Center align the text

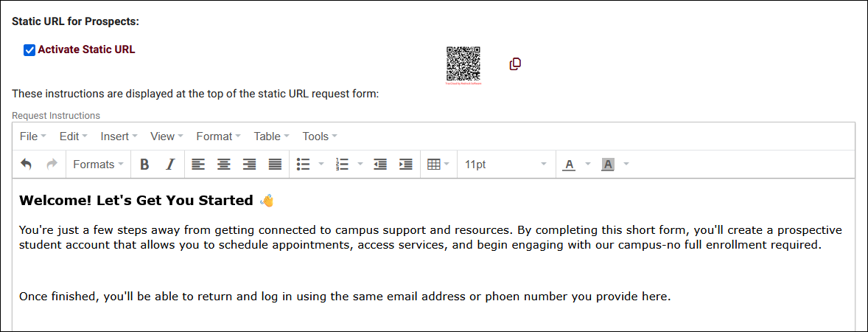point(224,165)
